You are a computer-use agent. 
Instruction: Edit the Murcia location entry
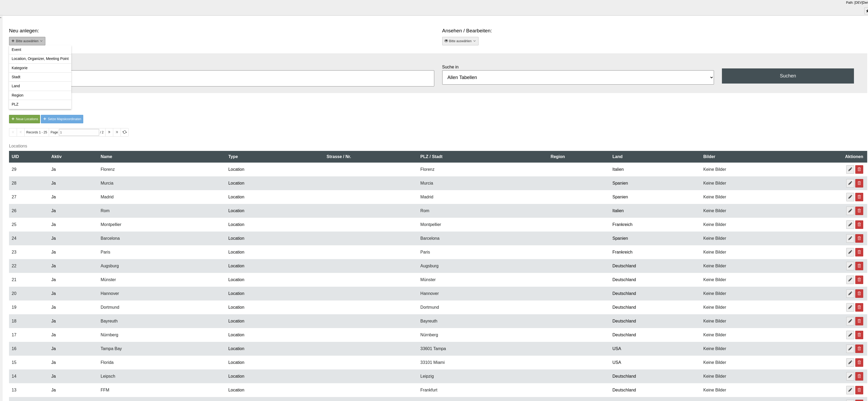(x=850, y=183)
